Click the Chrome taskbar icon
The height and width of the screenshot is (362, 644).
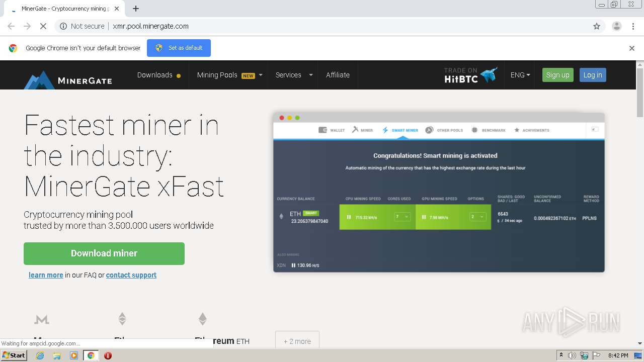(x=91, y=355)
